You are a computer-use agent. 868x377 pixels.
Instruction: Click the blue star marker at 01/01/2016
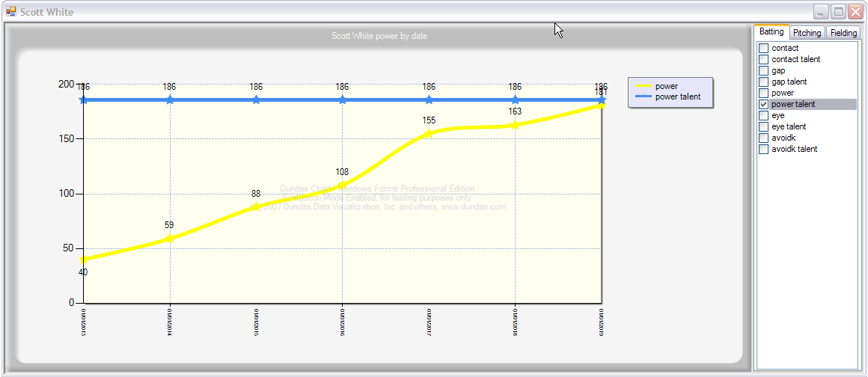[343, 99]
